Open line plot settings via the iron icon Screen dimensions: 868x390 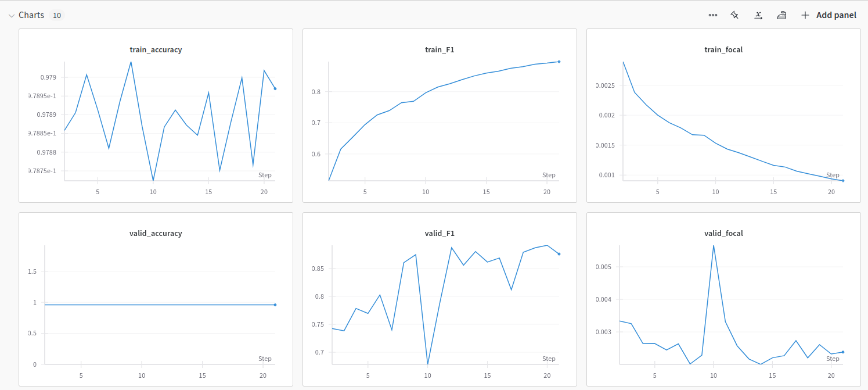pos(781,15)
